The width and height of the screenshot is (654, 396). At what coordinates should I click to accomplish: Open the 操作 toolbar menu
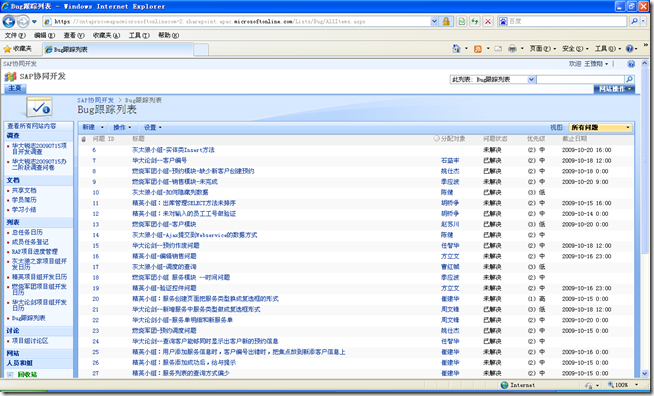point(122,127)
